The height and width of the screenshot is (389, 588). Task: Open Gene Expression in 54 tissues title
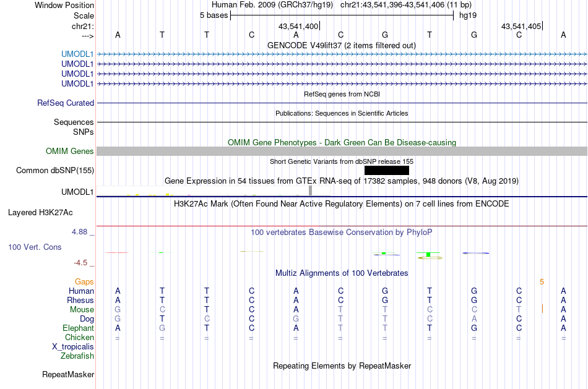[x=342, y=181]
